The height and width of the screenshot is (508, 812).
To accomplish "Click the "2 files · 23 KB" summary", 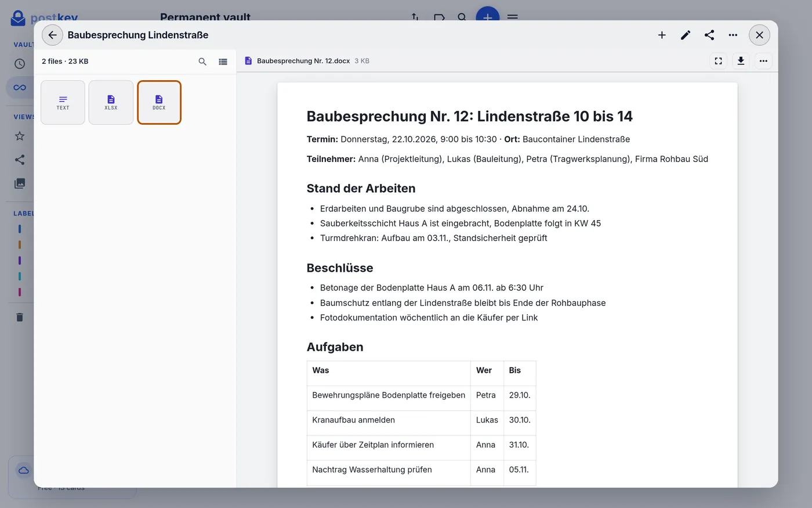I will (x=65, y=62).
